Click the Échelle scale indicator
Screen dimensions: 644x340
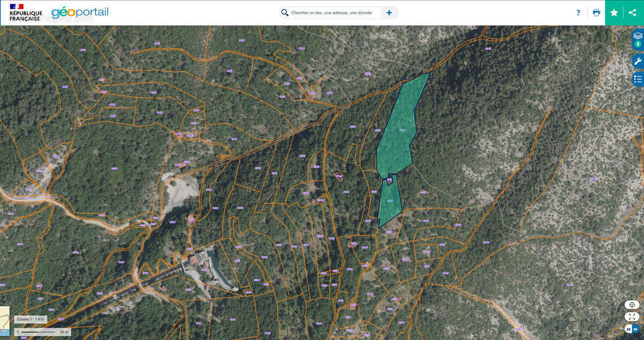click(31, 319)
